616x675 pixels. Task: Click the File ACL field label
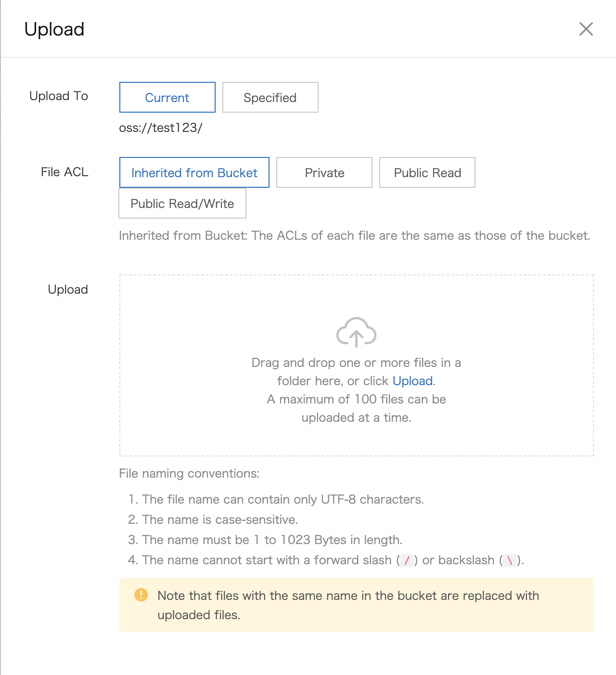point(64,172)
